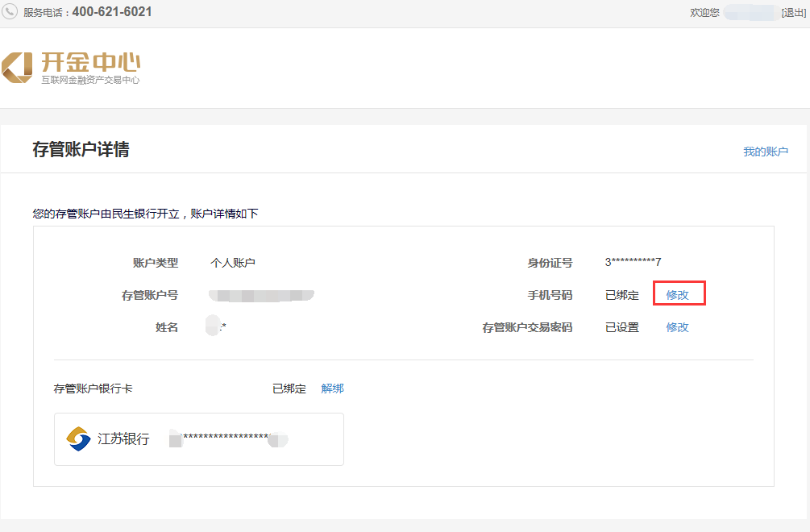This screenshot has height=532, width=810.
Task: Click the masked bank card number
Action: tap(227, 439)
